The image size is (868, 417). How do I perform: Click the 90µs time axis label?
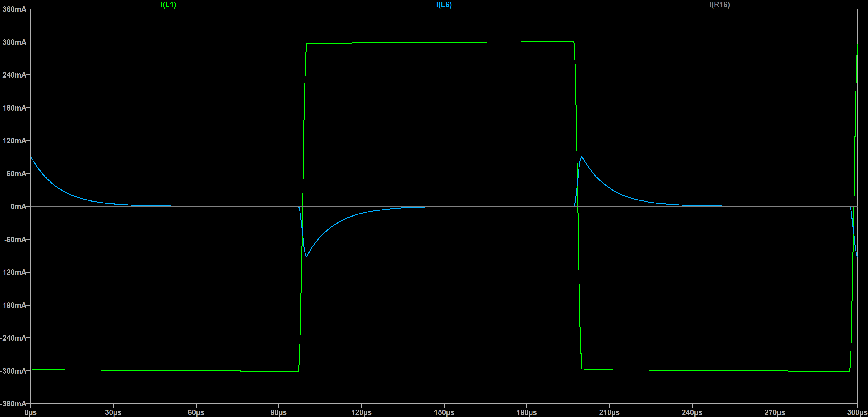(x=278, y=412)
